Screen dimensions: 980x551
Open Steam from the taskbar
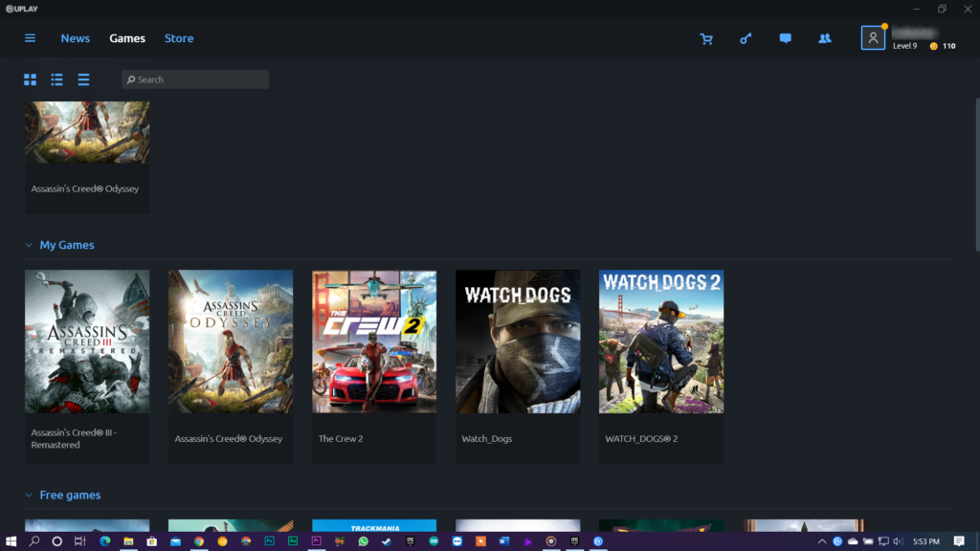pyautogui.click(x=387, y=541)
